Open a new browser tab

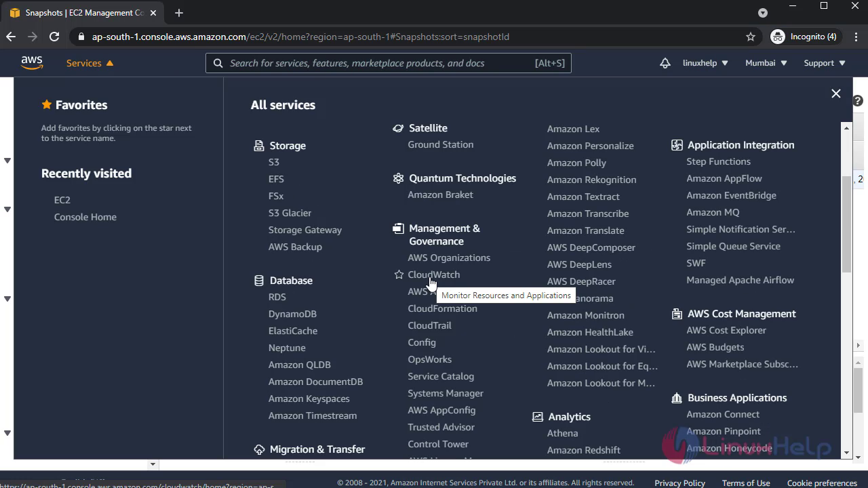click(179, 13)
